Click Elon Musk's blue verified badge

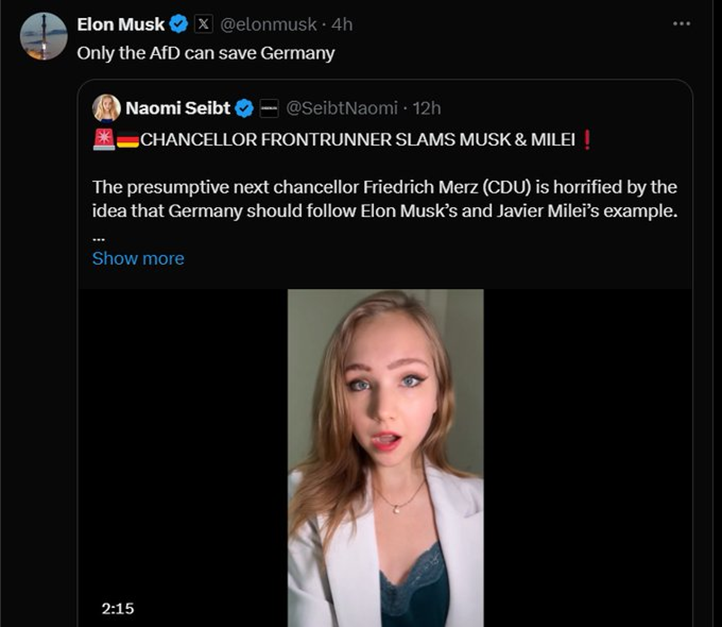click(x=179, y=24)
